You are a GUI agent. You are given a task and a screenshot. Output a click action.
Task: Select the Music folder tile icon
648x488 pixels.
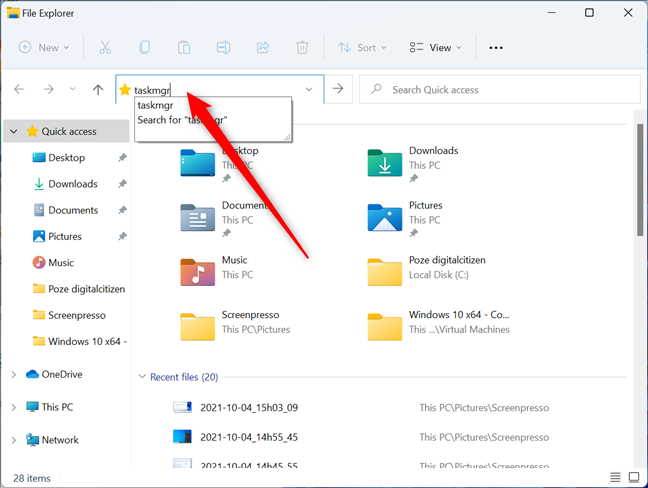coord(198,272)
